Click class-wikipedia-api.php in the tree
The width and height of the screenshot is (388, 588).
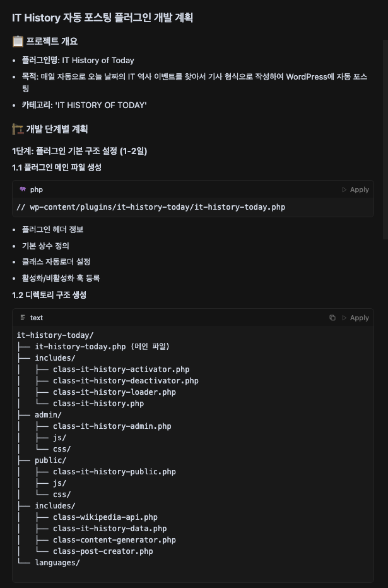(105, 517)
